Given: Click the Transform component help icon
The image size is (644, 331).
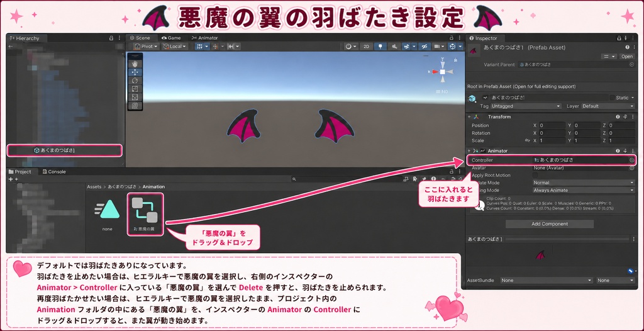Looking at the screenshot, I should point(618,117).
